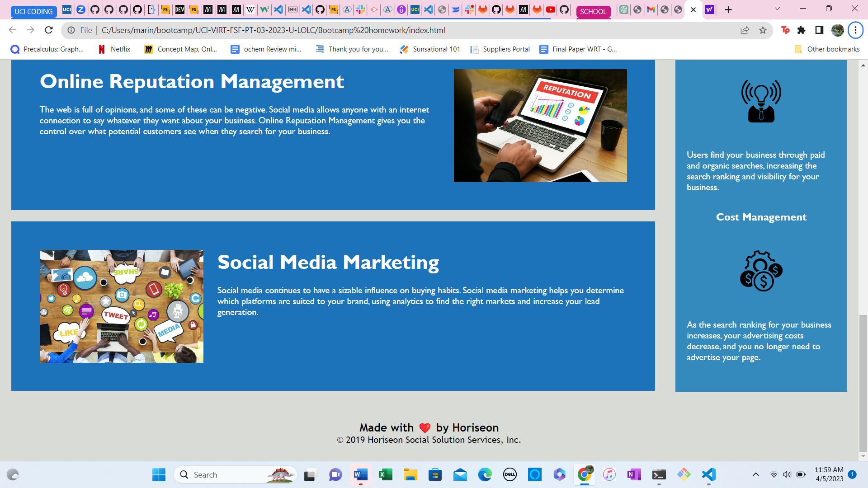Open Visual Studio Code from taskbar
The height and width of the screenshot is (488, 868).
(708, 474)
